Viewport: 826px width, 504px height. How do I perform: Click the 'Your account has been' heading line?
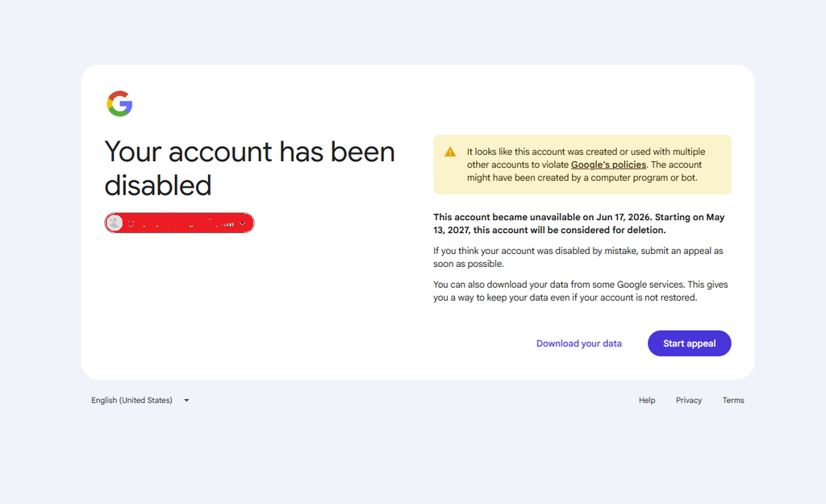click(x=250, y=152)
